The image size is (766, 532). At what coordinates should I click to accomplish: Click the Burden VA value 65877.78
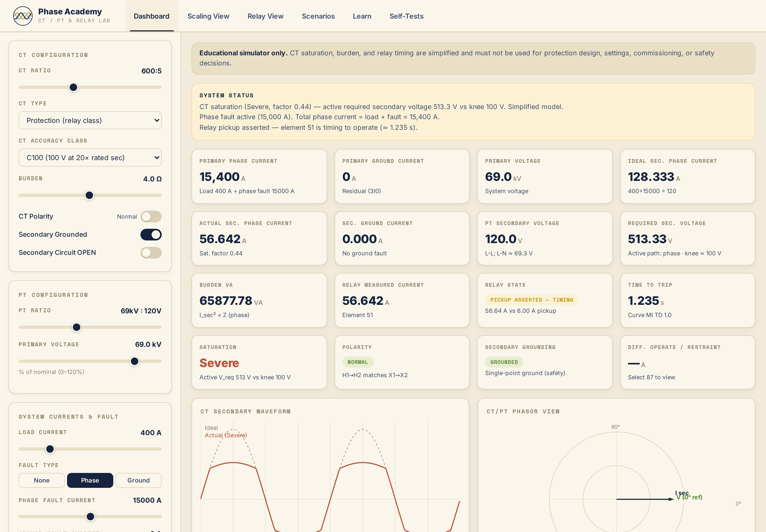226,301
